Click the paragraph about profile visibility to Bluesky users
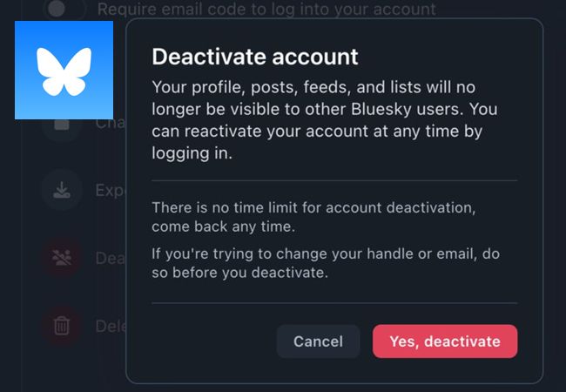Screen dimensions: 566x392 point(324,120)
